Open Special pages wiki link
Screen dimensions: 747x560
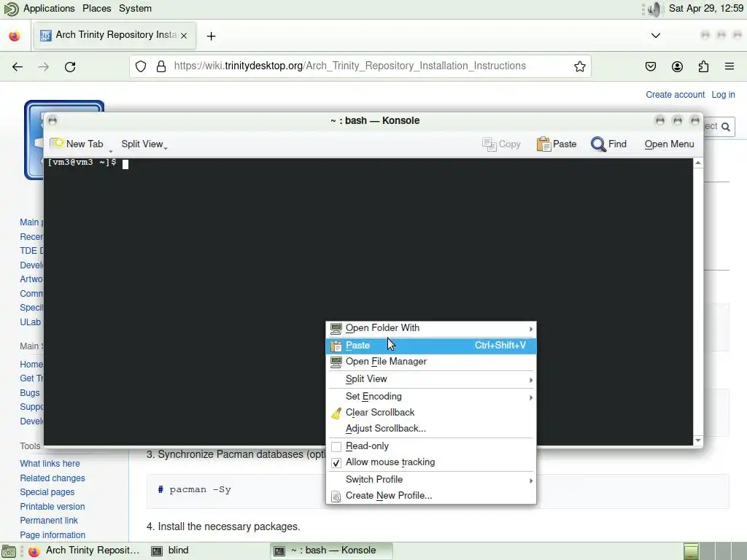pos(47,492)
